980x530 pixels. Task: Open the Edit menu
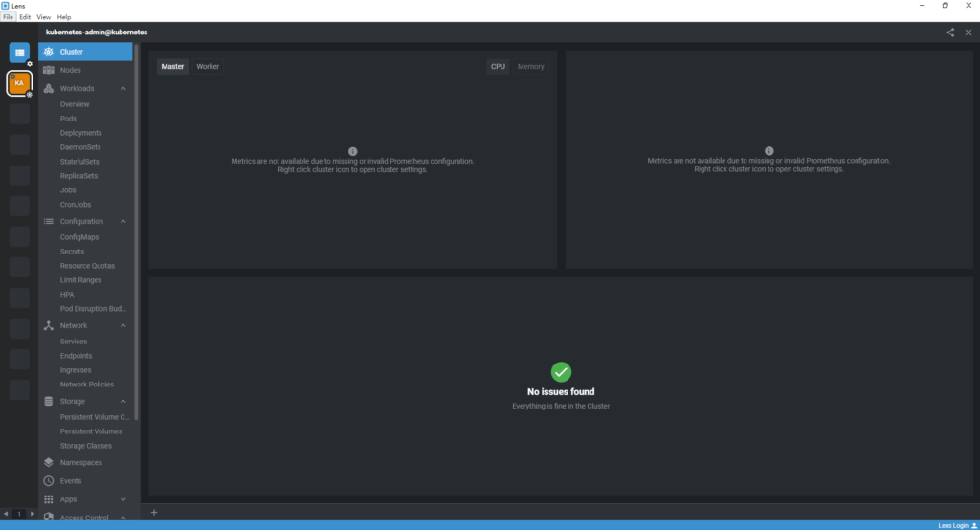coord(25,17)
